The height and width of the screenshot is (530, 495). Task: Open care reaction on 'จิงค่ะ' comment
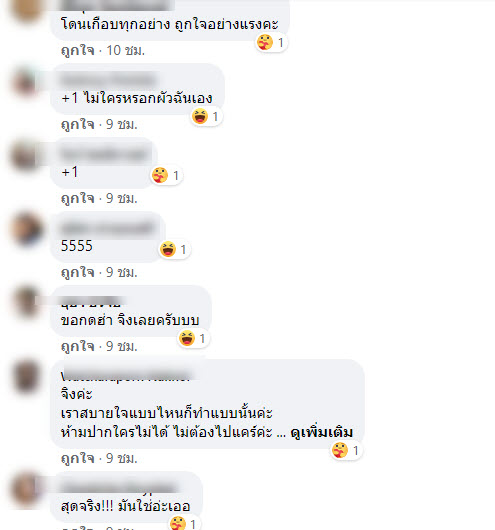coord(346,450)
